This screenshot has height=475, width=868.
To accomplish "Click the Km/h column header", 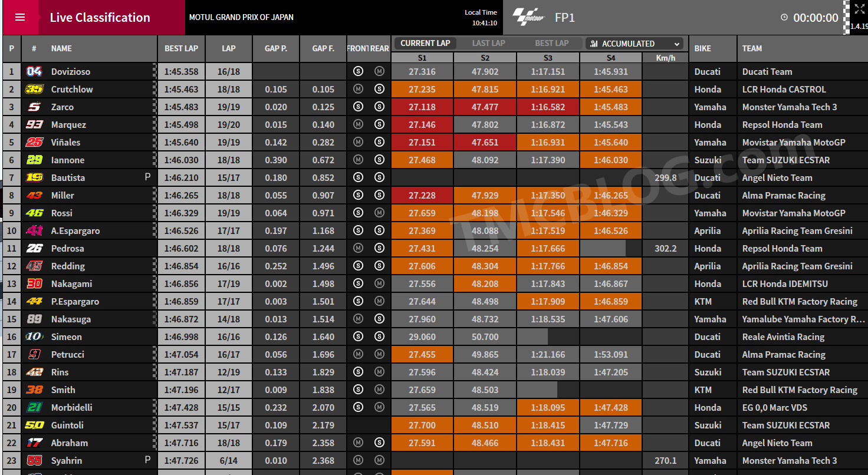I will coord(665,58).
